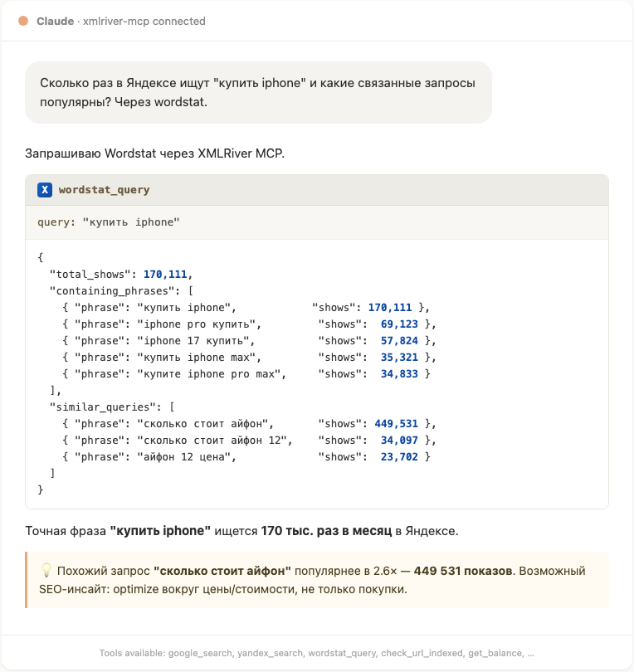Screen dimensions: 634x672
Task: Click the shows value 69,123
Action: pyautogui.click(x=399, y=324)
